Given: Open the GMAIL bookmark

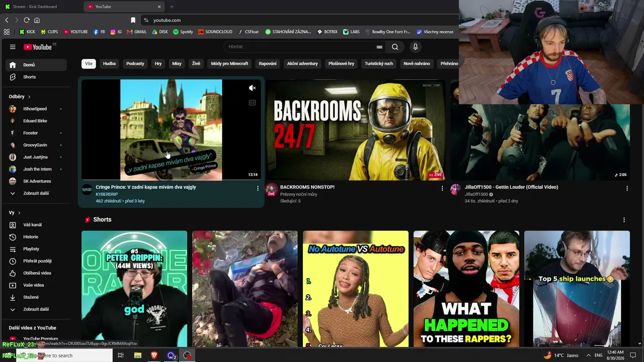Looking at the screenshot, I should point(136,32).
